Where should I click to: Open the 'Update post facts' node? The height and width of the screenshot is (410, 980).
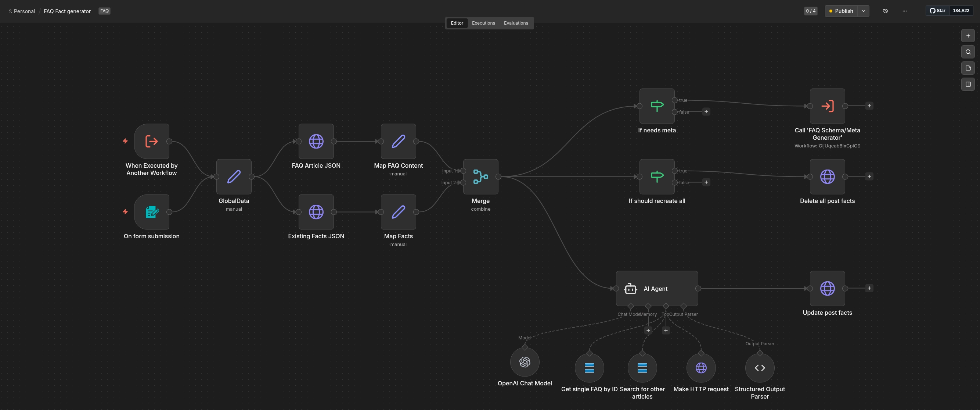(828, 289)
